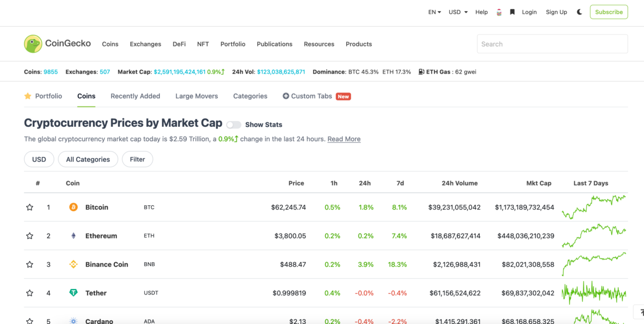The height and width of the screenshot is (324, 644).
Task: Click the Tether coin icon
Action: 74,292
